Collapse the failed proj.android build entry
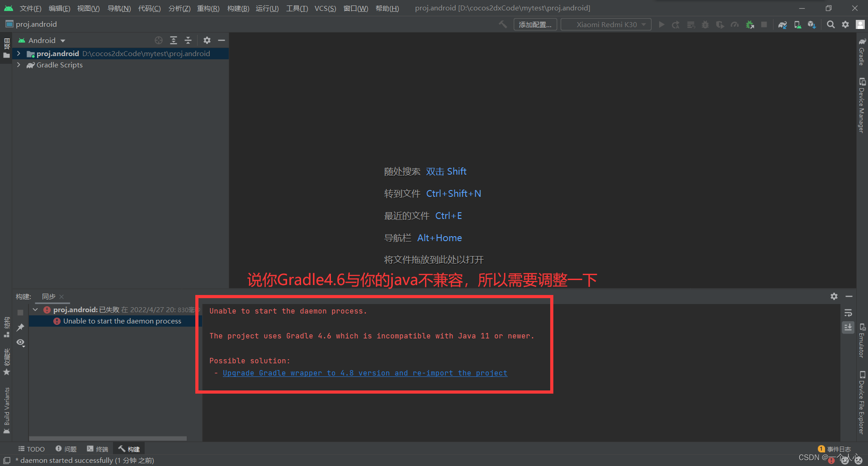 pos(35,309)
